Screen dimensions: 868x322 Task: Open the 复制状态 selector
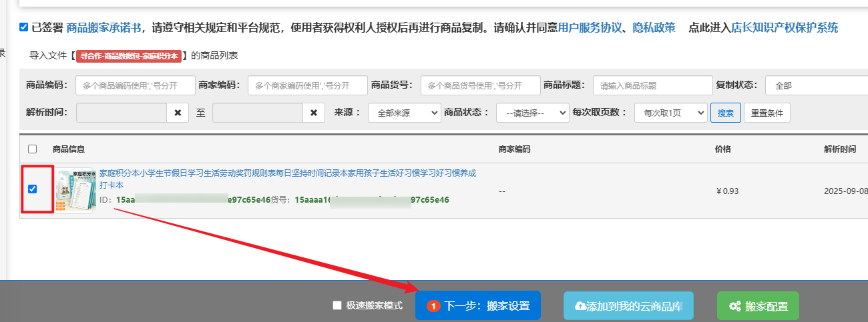point(816,85)
